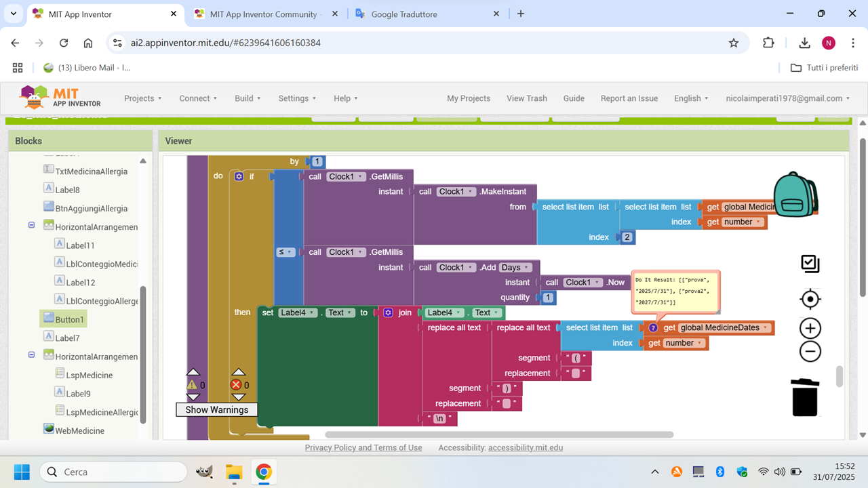Open Privacy Policy and Terms of Use link
This screenshot has height=488, width=868.
(x=363, y=447)
